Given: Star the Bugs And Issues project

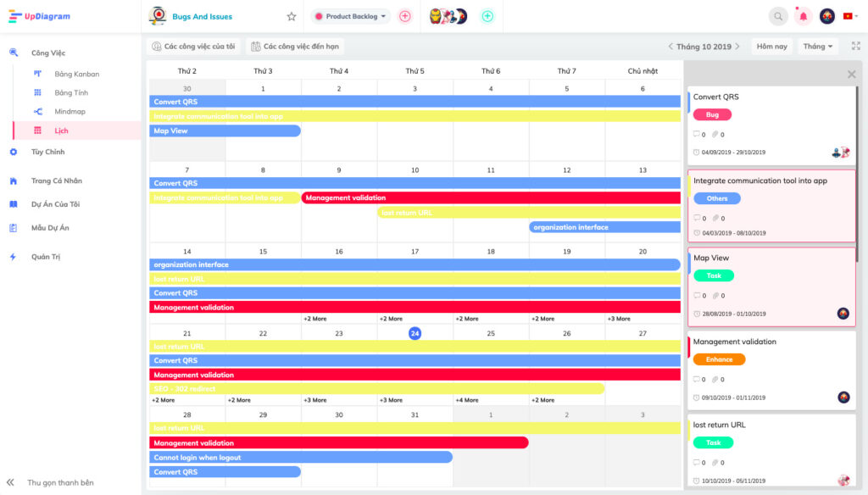Looking at the screenshot, I should pos(291,16).
